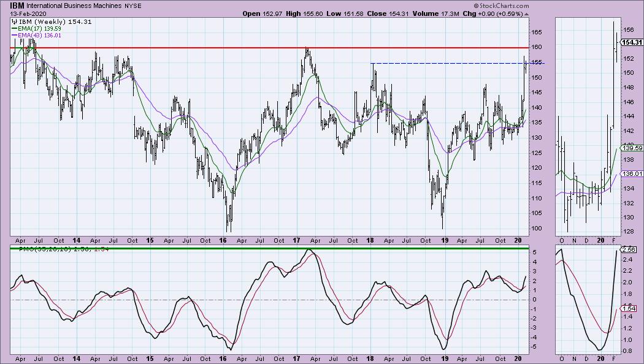Click the 1.54 PMO signal value tag
The image size is (644, 364).
click(x=629, y=309)
